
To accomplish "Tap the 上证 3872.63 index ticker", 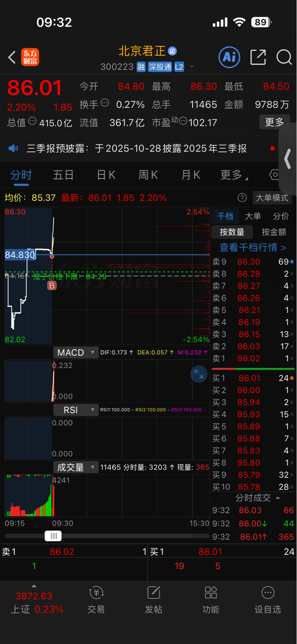I will tap(37, 602).
